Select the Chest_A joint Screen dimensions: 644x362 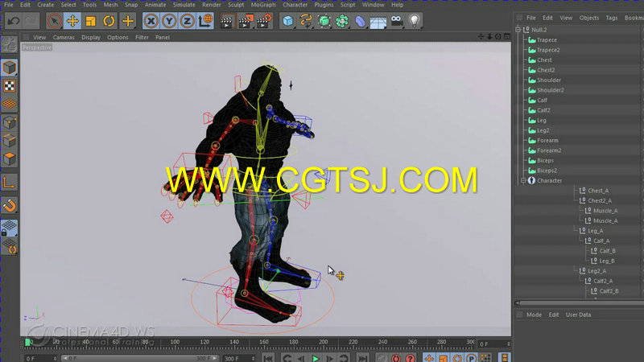coord(598,191)
